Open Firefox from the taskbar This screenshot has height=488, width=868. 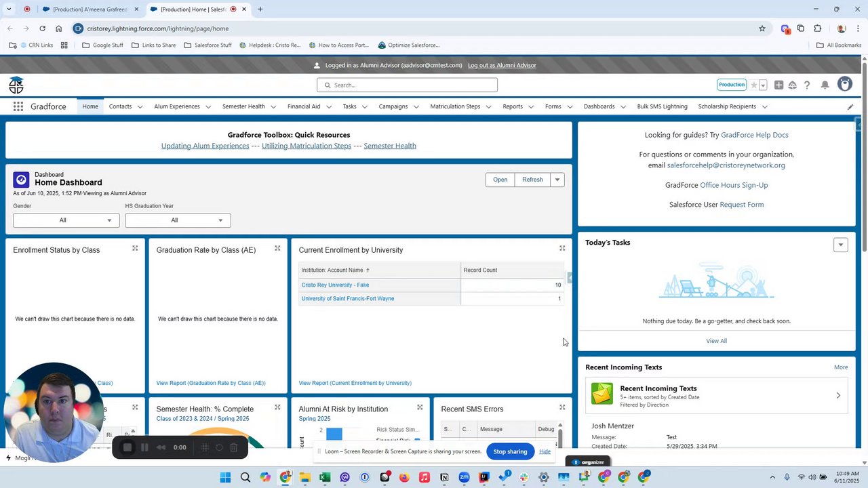pyautogui.click(x=404, y=477)
